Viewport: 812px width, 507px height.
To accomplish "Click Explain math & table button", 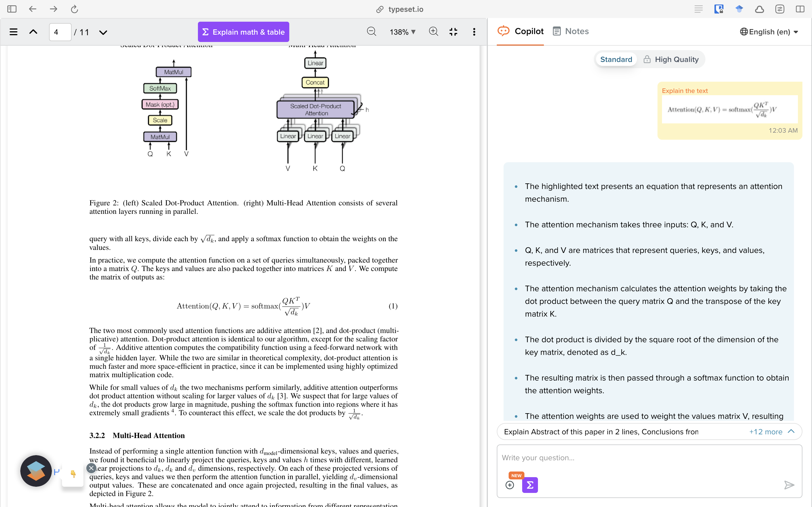I will (x=243, y=32).
